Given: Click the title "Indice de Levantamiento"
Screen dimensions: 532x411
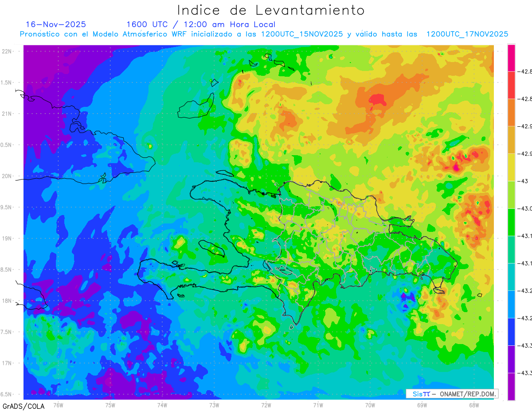Looking at the screenshot, I should tap(271, 10).
